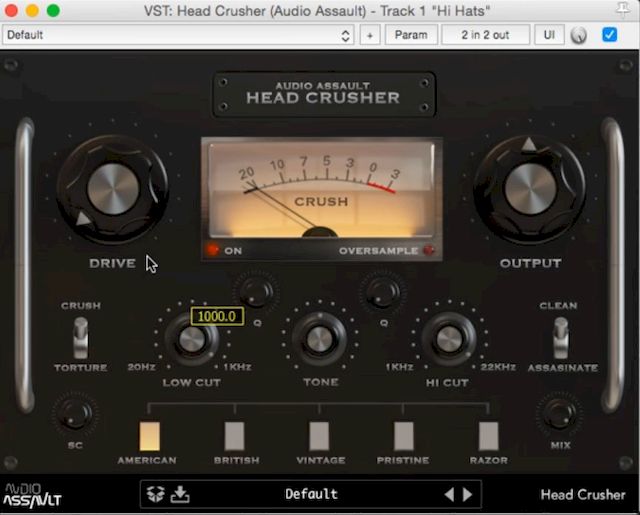Click the HI CUT frequency knob
Image resolution: width=640 pixels, height=515 pixels.
[448, 339]
